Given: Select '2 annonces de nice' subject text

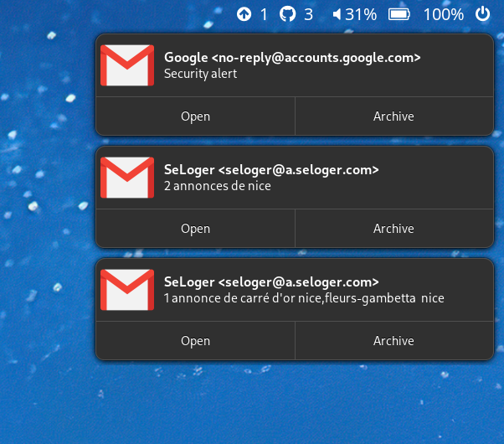Looking at the screenshot, I should pos(218,186).
